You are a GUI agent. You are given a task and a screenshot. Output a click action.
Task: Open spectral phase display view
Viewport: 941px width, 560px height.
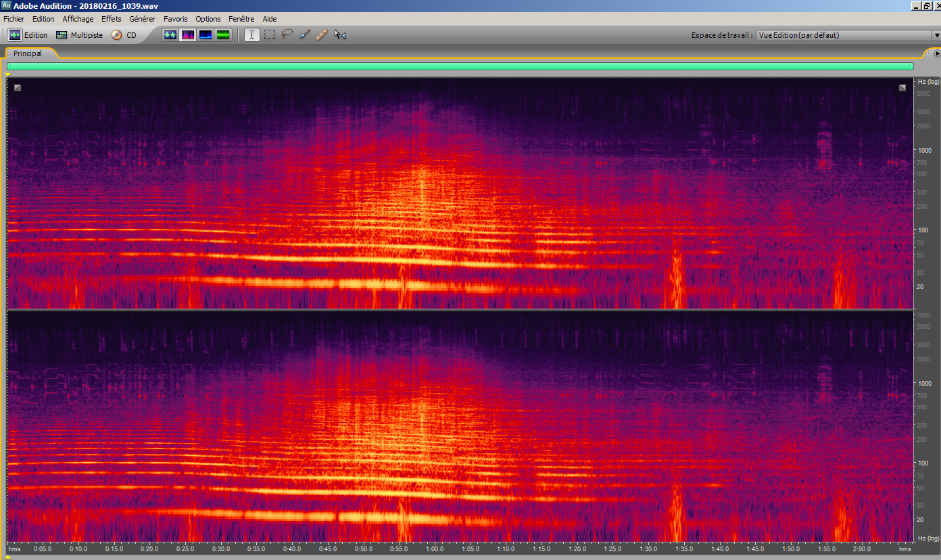point(223,35)
